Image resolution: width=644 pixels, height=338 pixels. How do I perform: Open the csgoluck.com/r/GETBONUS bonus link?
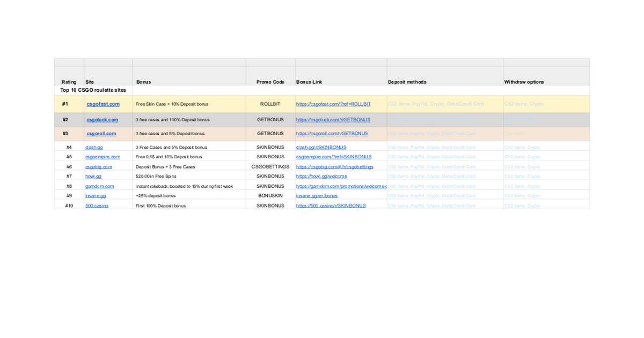pos(333,120)
